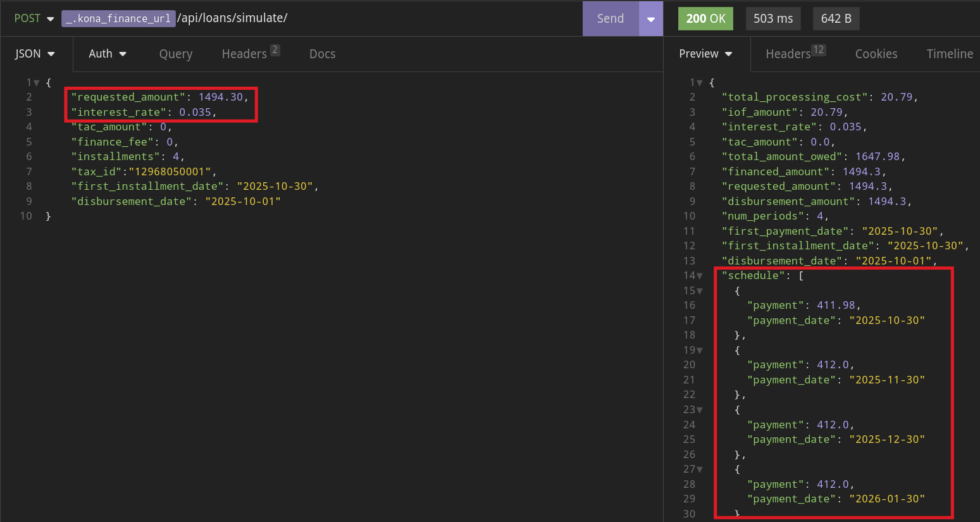Click the payment_date "2026-01-30" value
The width and height of the screenshot is (980, 522).
[x=887, y=499]
